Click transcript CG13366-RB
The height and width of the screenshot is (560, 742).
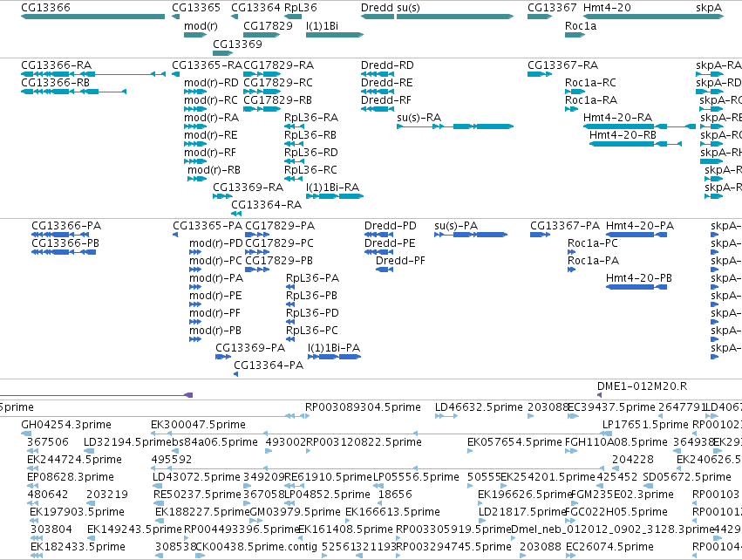click(73, 92)
